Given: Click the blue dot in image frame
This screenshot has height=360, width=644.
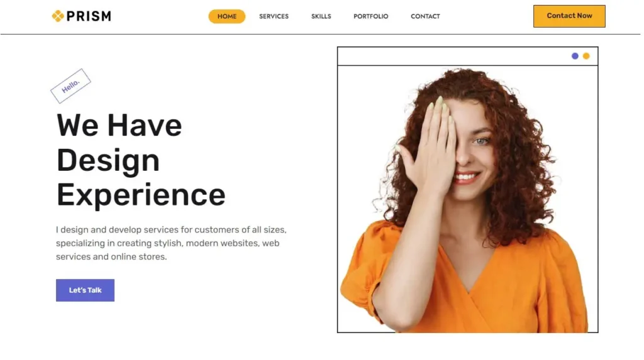Looking at the screenshot, I should [575, 56].
